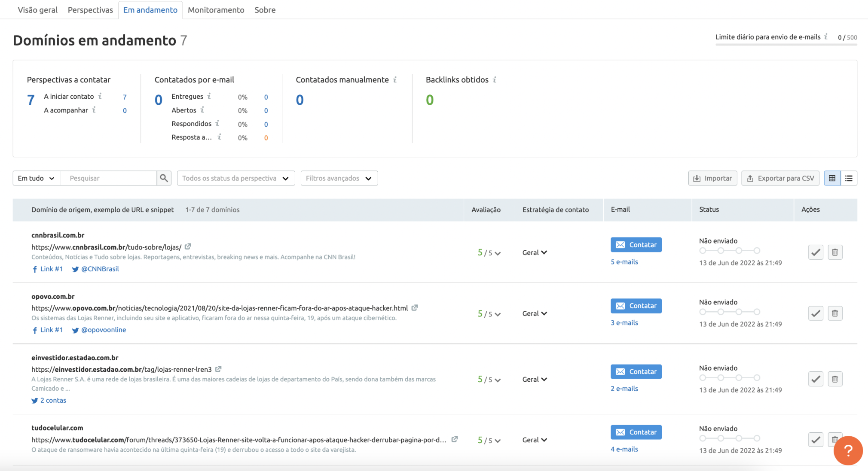Mark cnnbrasil.com.br row as done
Image resolution: width=868 pixels, height=471 pixels.
tap(816, 252)
